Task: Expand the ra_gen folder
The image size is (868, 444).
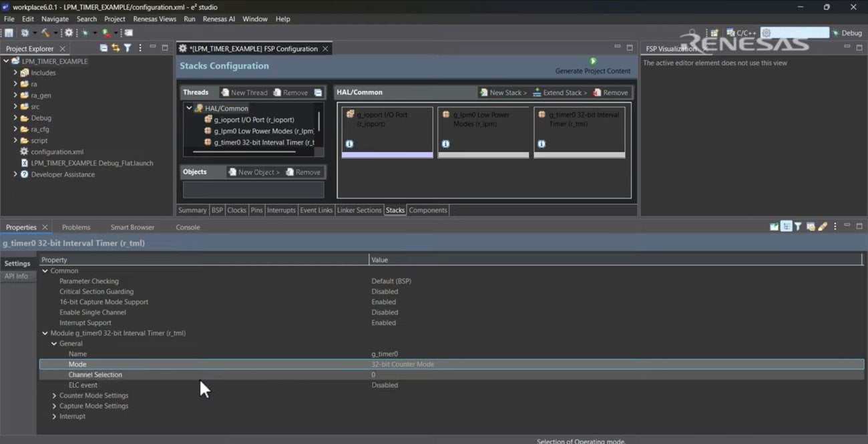Action: tap(15, 95)
